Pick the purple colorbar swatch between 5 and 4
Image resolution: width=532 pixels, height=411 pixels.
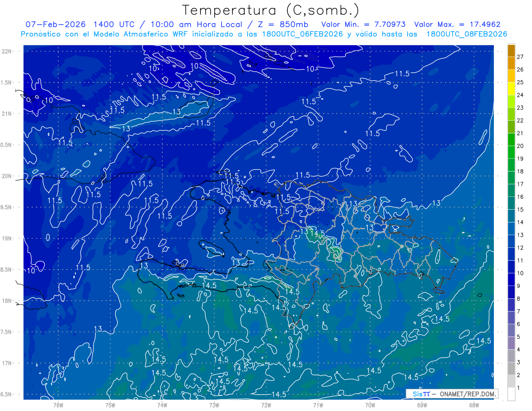pyautogui.click(x=511, y=343)
